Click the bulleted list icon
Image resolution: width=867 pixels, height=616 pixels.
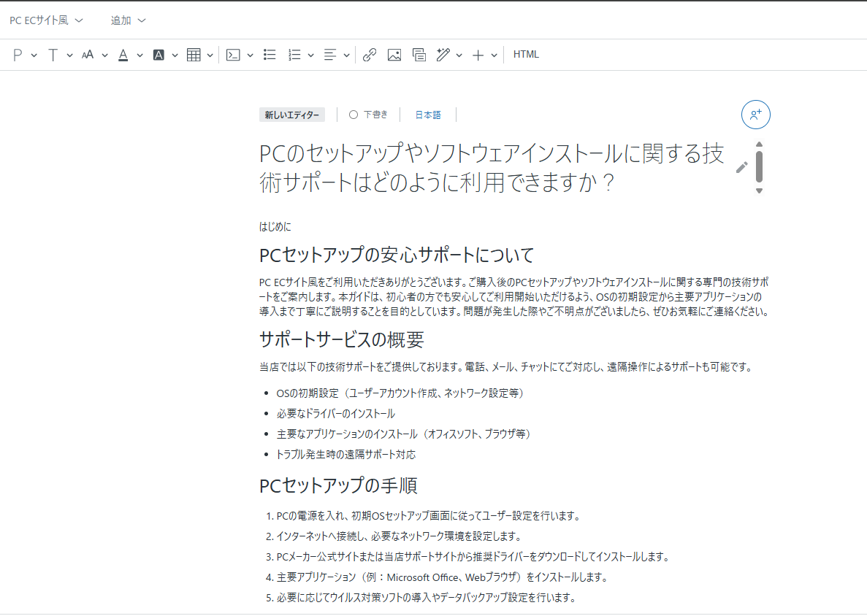pos(270,55)
